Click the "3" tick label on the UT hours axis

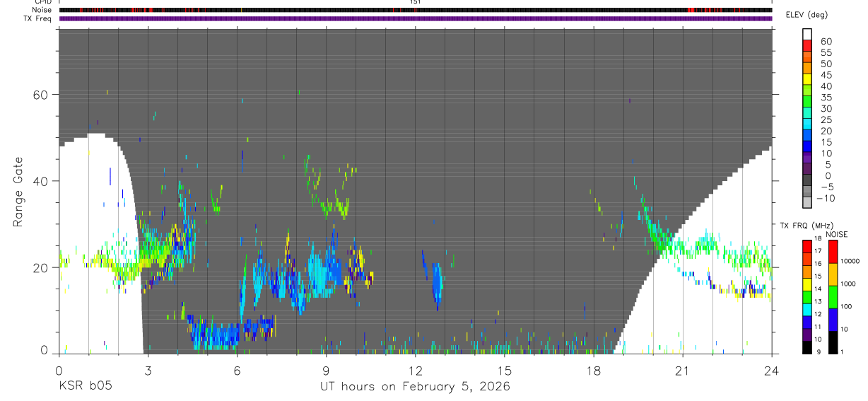tap(148, 371)
